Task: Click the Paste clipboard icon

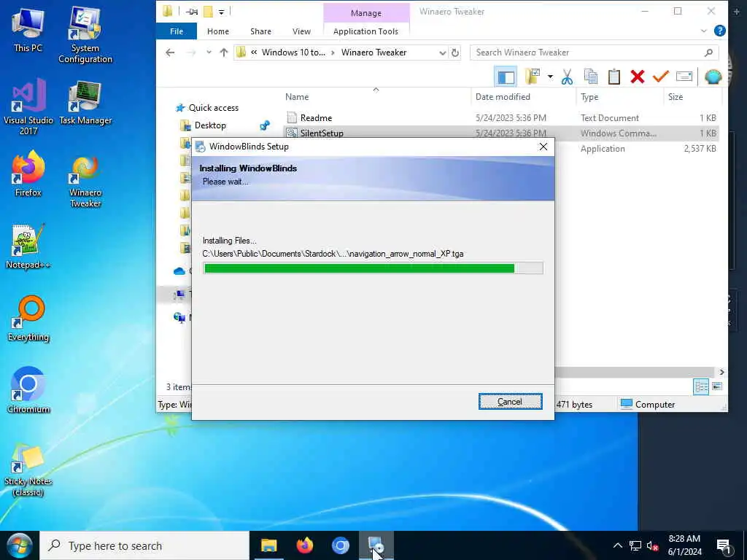Action: (x=614, y=77)
